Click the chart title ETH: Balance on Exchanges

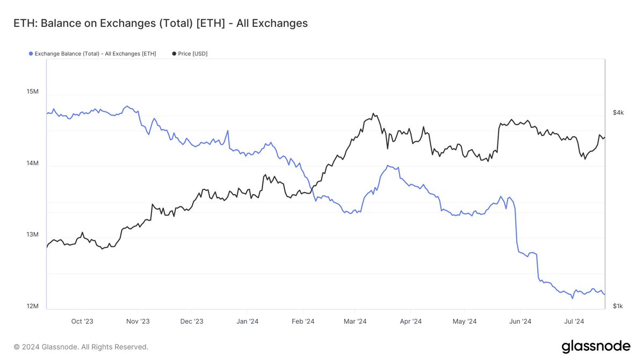pos(161,23)
